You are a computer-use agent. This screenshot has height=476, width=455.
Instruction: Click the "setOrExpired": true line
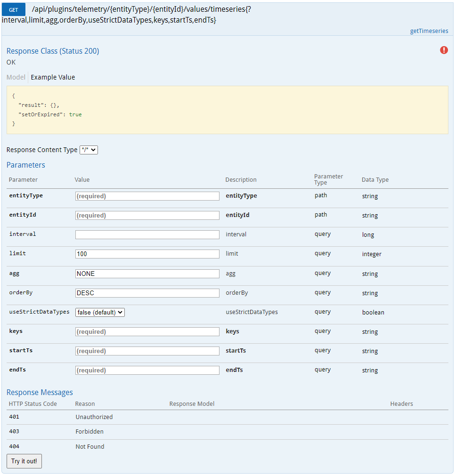pyautogui.click(x=50, y=114)
